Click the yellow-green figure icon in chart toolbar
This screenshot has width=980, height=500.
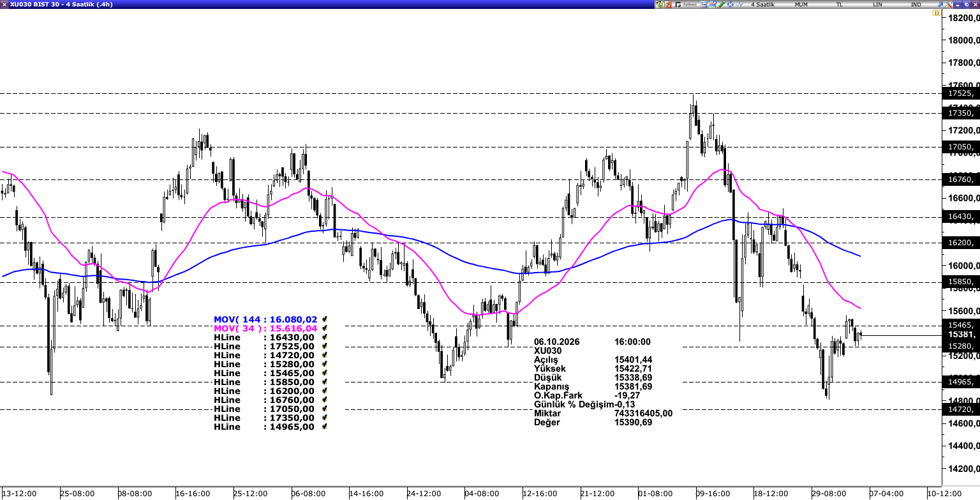pos(659,4)
